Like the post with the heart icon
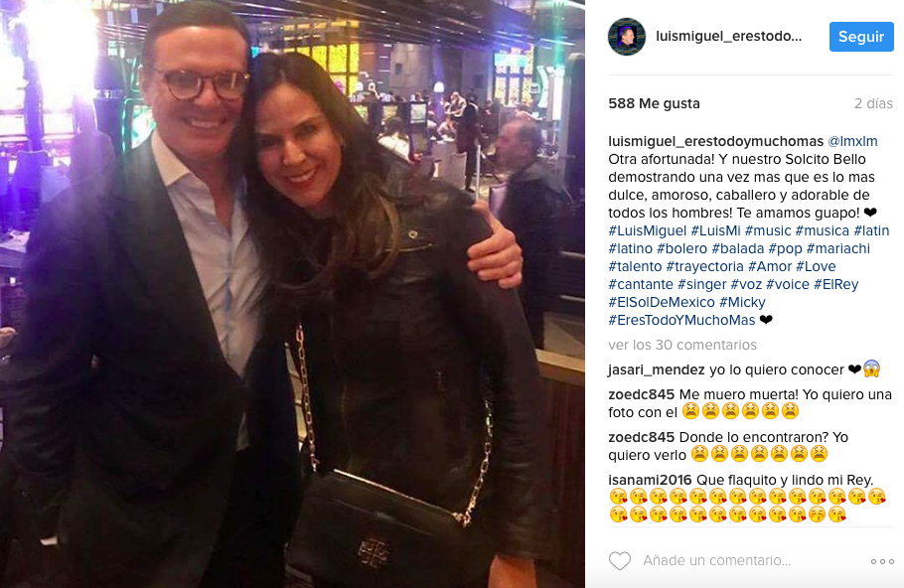The width and height of the screenshot is (904, 588). coord(620,560)
